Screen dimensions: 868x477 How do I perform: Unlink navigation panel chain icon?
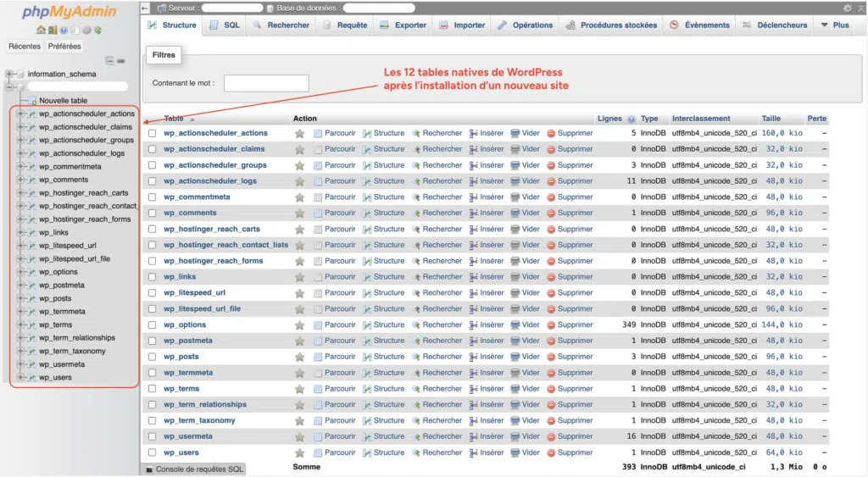(120, 61)
